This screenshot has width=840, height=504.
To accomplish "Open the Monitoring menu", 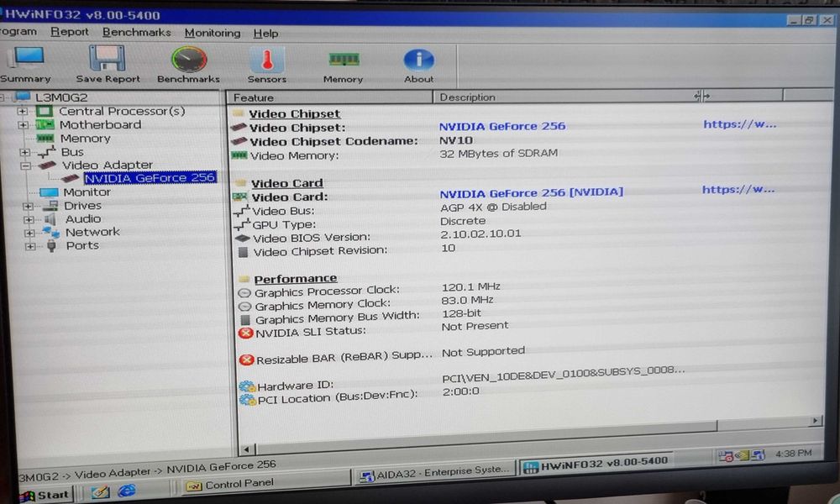I will [213, 34].
